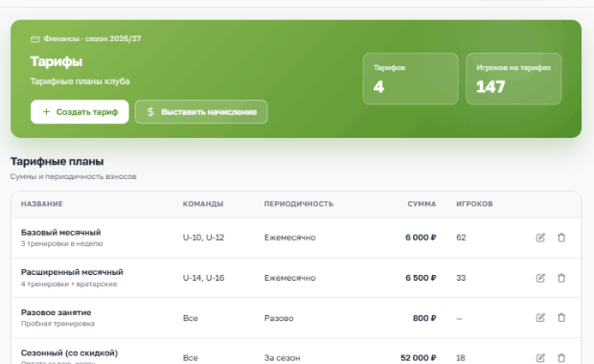Click the U-10, U-12 teams cell

pyautogui.click(x=203, y=238)
